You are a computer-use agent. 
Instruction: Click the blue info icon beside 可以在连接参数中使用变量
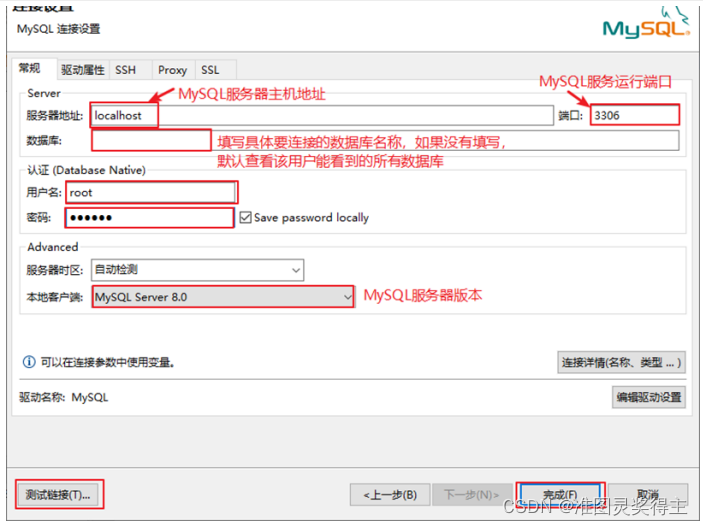(x=29, y=362)
